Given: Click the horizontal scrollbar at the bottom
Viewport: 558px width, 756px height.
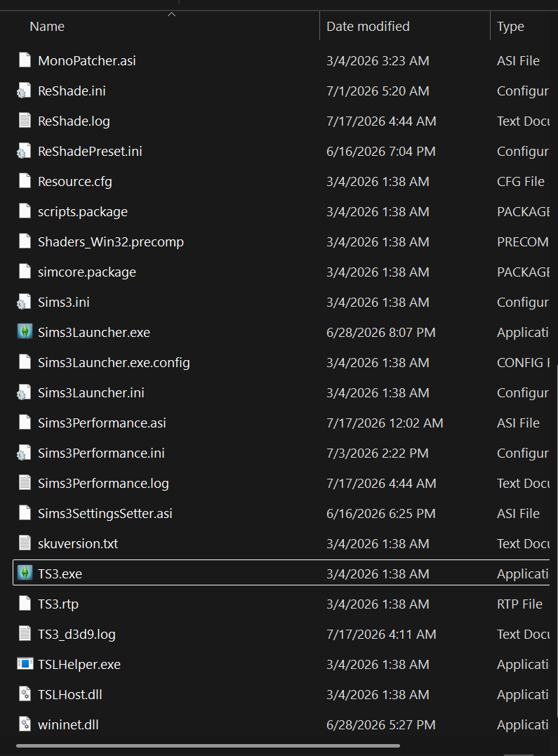Looking at the screenshot, I should pyautogui.click(x=208, y=746).
